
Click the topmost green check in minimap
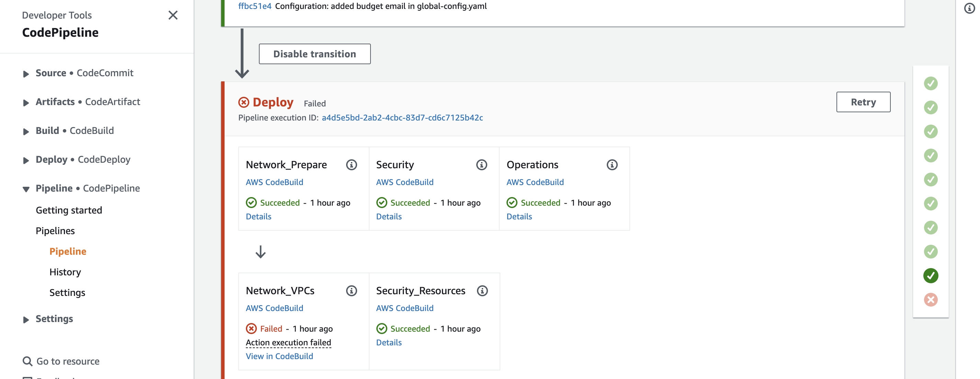(x=931, y=83)
